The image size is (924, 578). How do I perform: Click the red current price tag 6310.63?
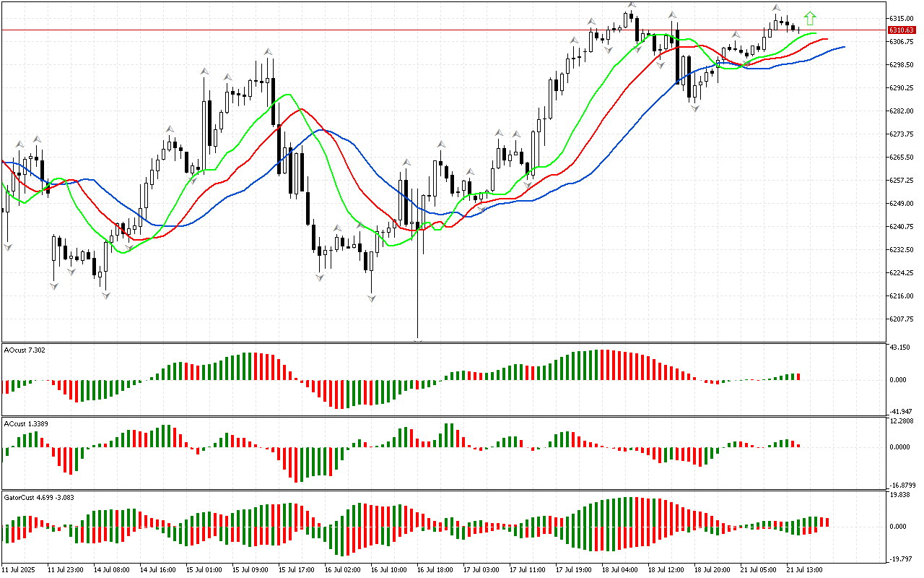coord(902,30)
